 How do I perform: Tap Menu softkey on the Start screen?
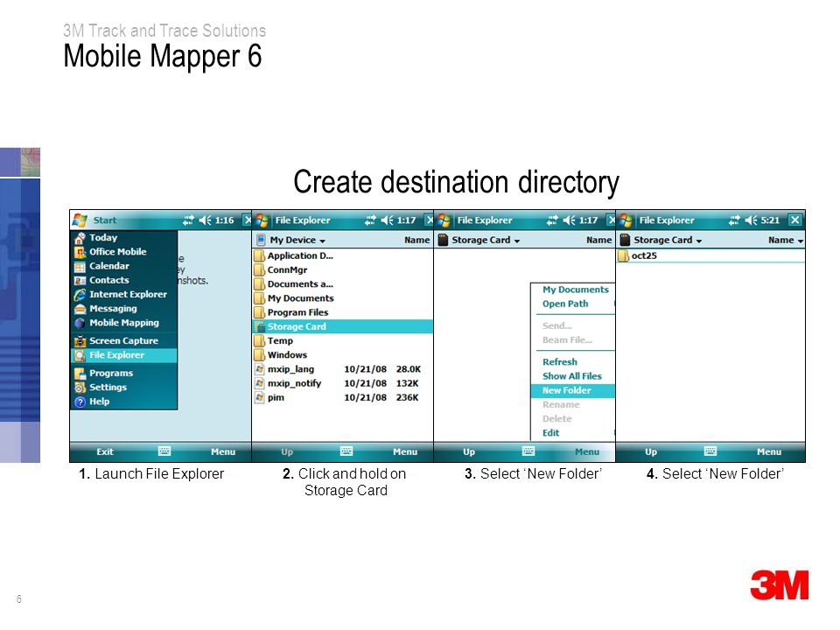point(223,451)
